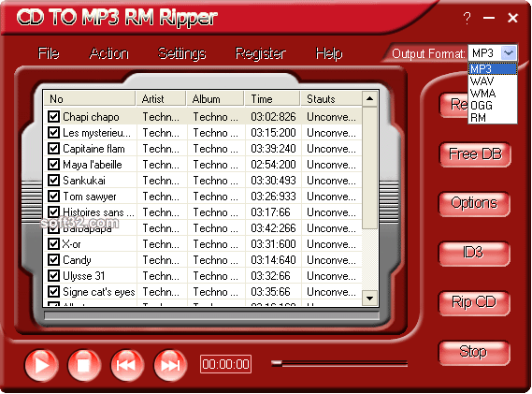This screenshot has height=394, width=532.
Task: Start playback with the Play button
Action: point(41,366)
